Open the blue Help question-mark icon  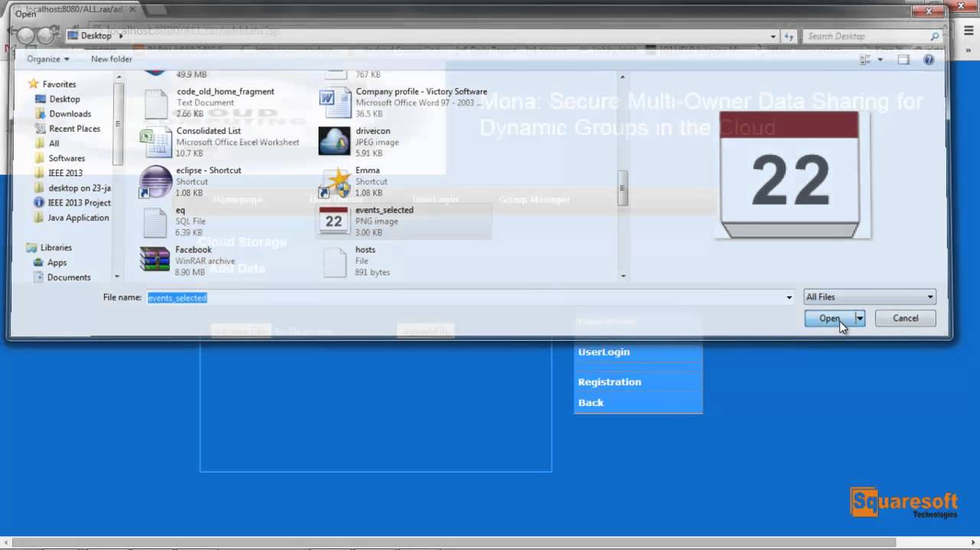pyautogui.click(x=929, y=59)
